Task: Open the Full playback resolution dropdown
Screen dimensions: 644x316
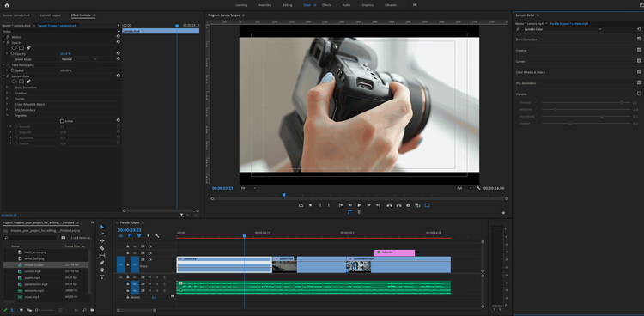Action: click(464, 188)
